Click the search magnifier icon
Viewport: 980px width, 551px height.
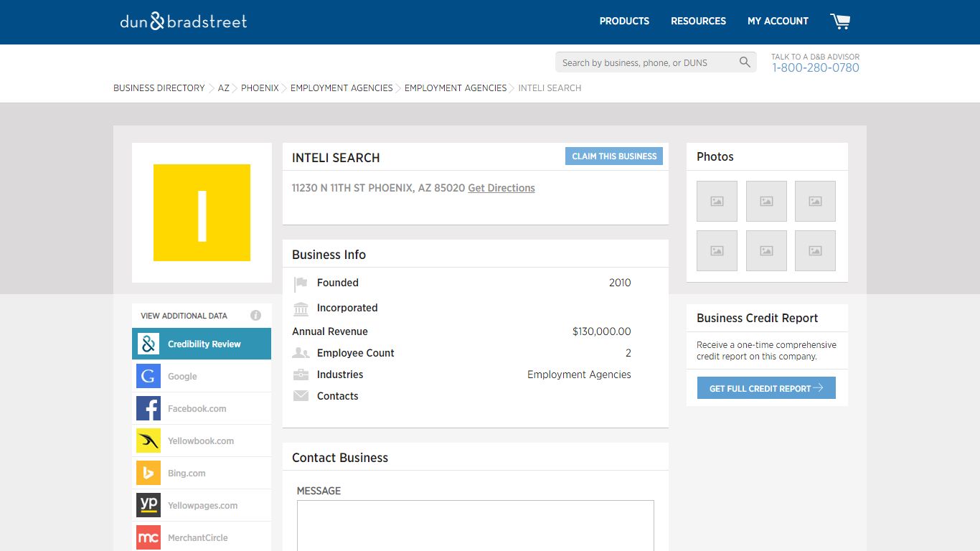tap(745, 62)
